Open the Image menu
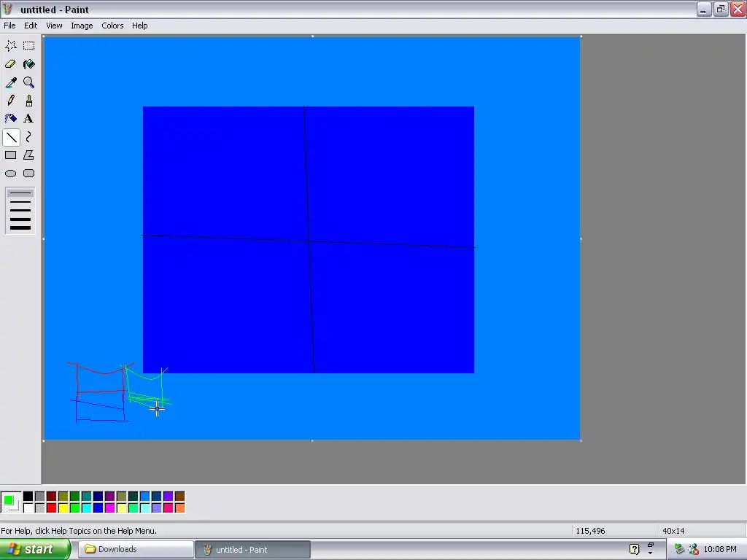 click(x=82, y=26)
